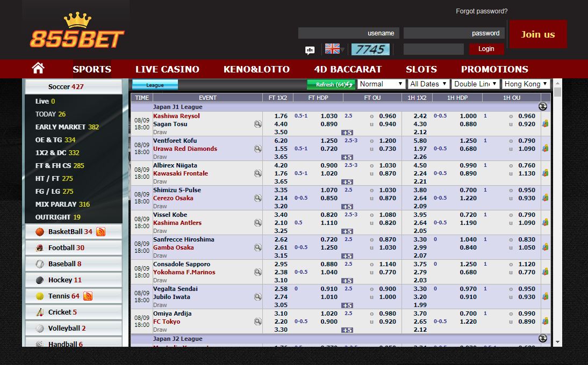Open the live chat support icon
The image size is (588, 365).
[310, 50]
